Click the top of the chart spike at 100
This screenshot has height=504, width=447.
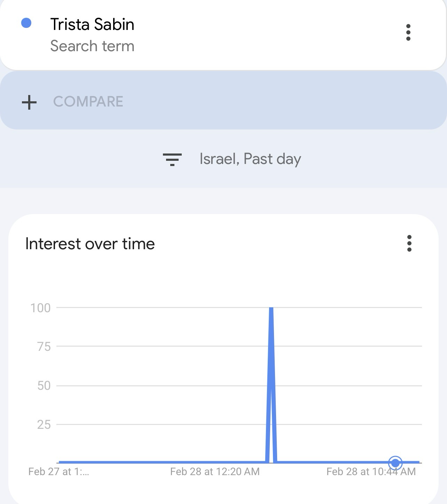[x=271, y=309]
